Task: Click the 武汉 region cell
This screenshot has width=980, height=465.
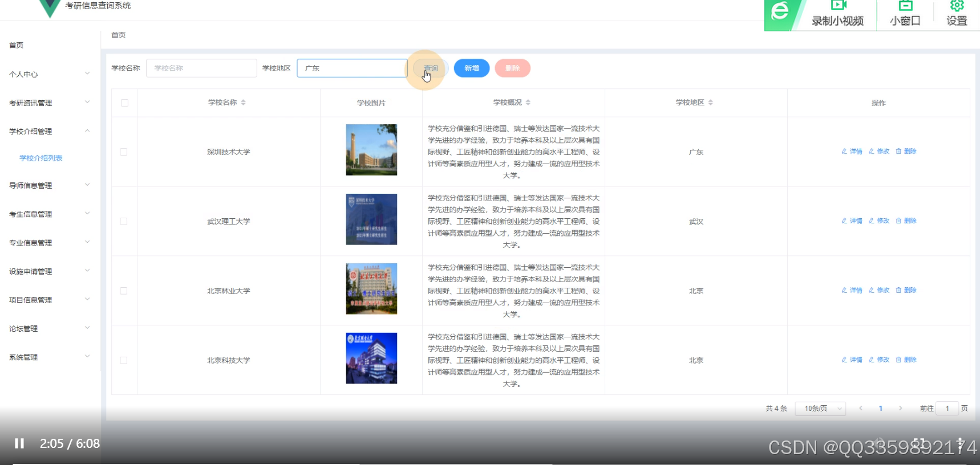Action: pos(696,222)
